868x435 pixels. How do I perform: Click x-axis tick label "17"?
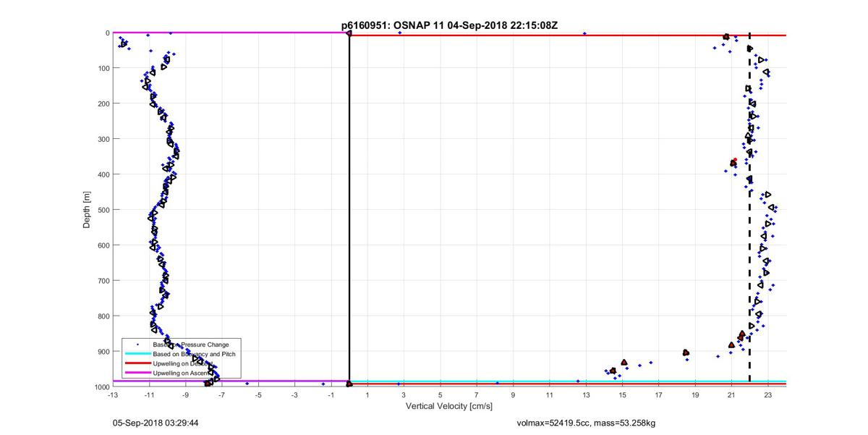click(658, 395)
